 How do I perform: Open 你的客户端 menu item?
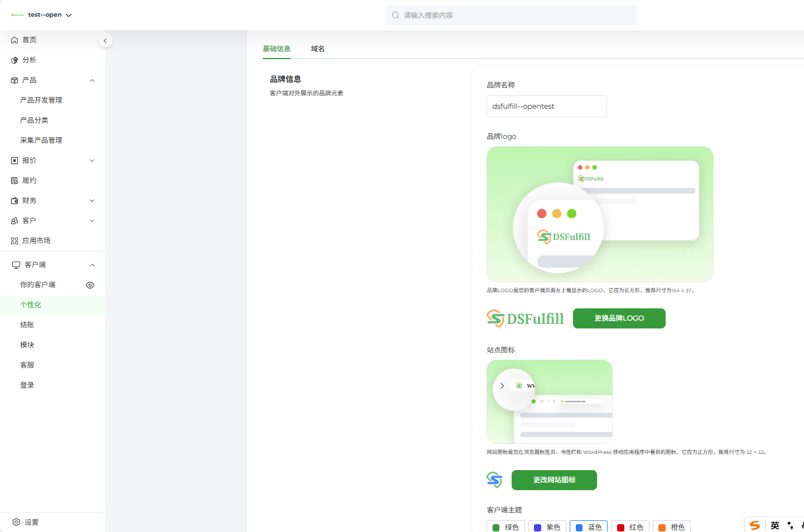click(37, 285)
